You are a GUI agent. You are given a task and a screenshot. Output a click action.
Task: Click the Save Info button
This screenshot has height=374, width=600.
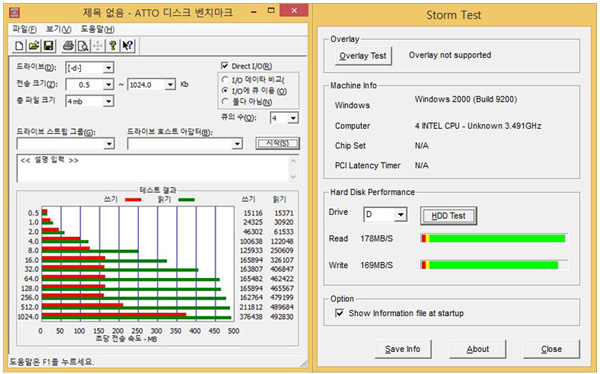(x=403, y=349)
